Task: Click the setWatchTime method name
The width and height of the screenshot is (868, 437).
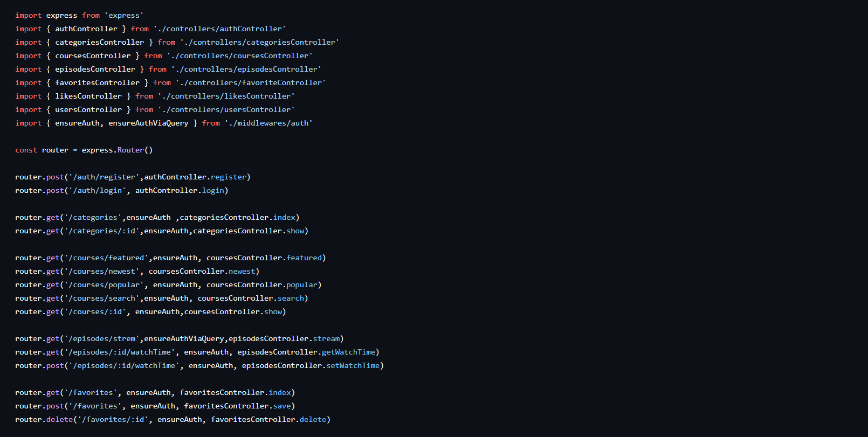Action: (353, 366)
